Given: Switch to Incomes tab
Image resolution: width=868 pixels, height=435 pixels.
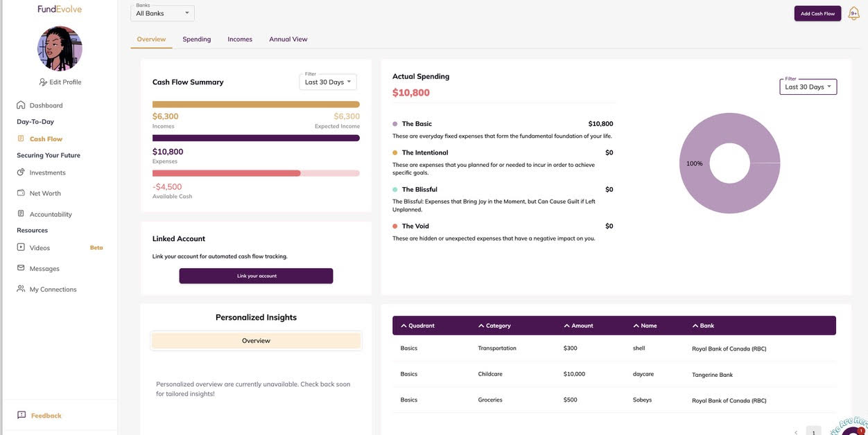Looking at the screenshot, I should [x=240, y=39].
